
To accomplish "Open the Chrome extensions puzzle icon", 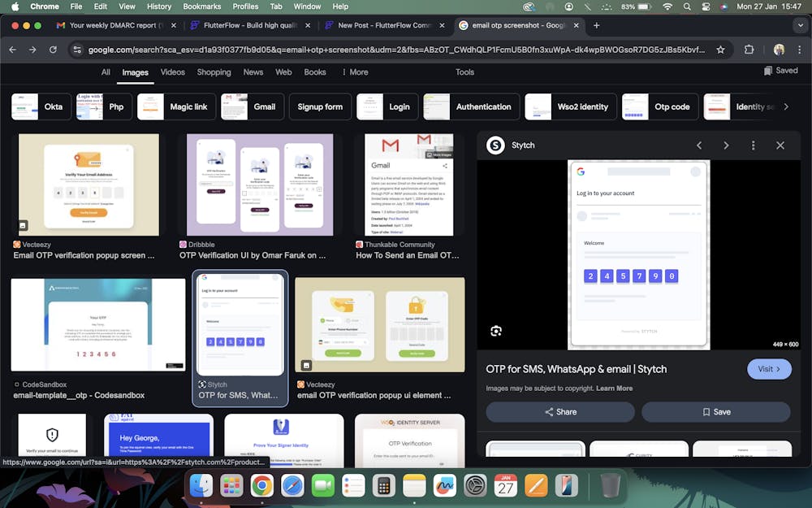I will tap(749, 50).
